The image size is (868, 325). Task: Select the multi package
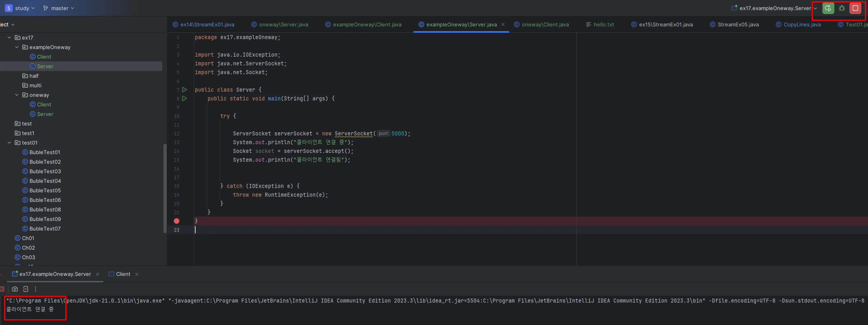pyautogui.click(x=32, y=85)
